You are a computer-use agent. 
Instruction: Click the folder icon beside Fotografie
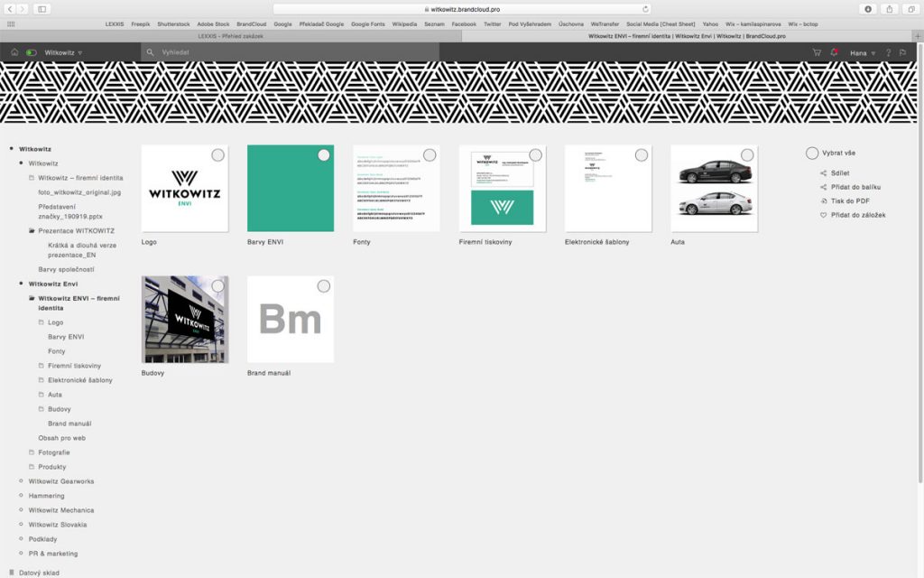pyautogui.click(x=32, y=452)
